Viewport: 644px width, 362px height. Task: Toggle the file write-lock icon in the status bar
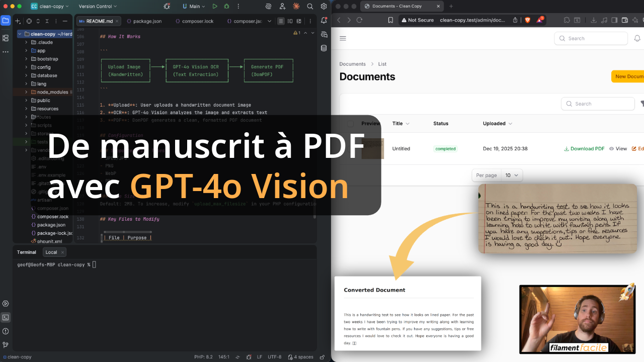click(321, 357)
